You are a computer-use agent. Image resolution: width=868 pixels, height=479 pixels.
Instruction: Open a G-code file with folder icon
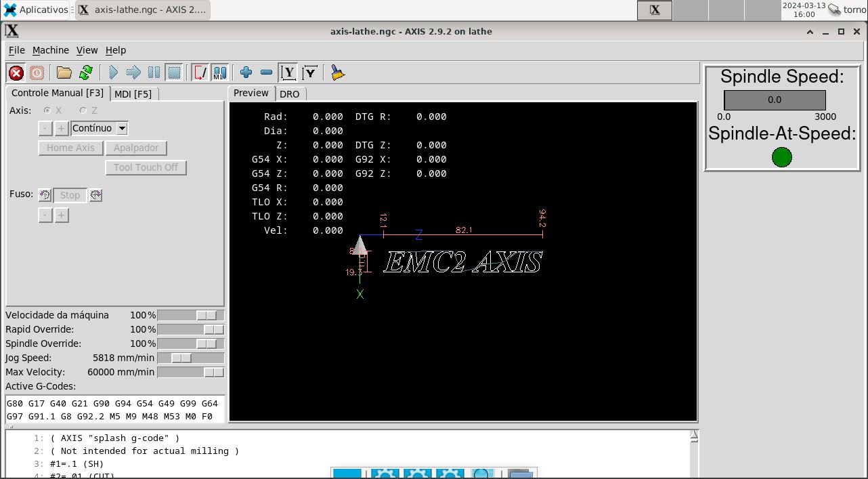[x=64, y=72]
